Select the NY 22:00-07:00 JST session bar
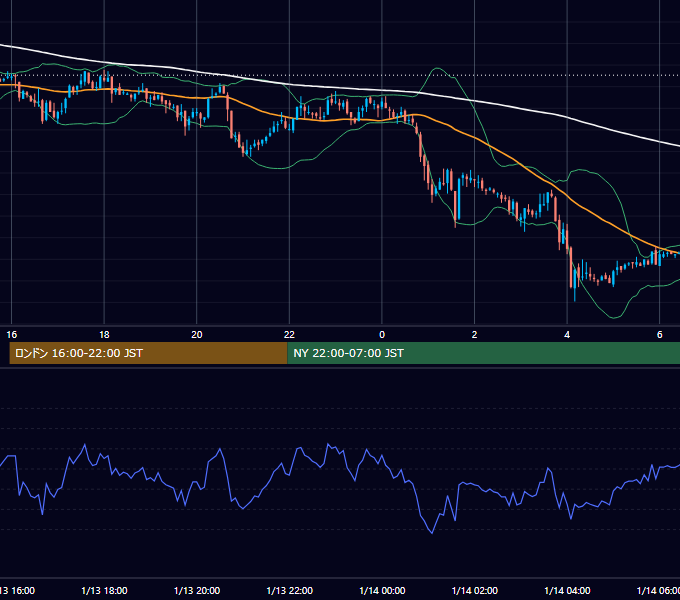 click(484, 353)
